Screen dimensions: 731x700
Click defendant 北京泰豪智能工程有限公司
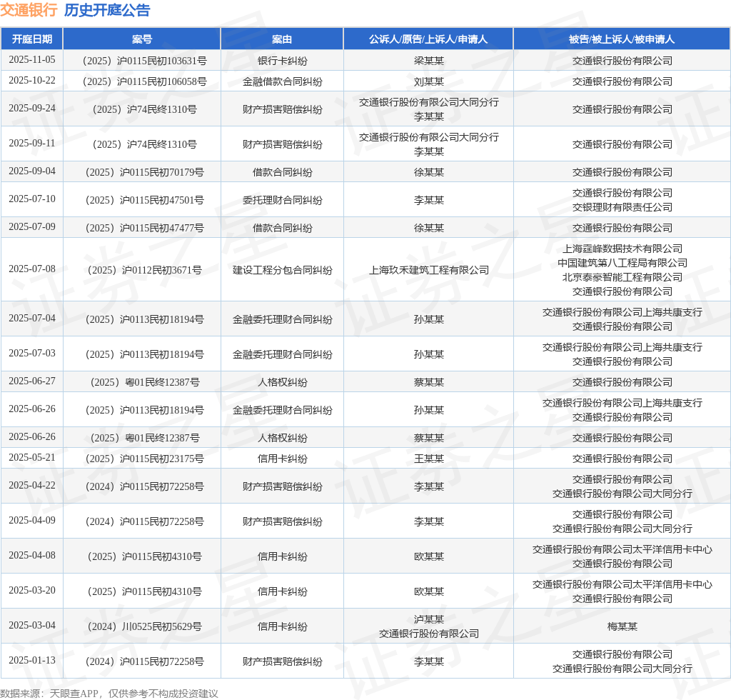tap(622, 277)
